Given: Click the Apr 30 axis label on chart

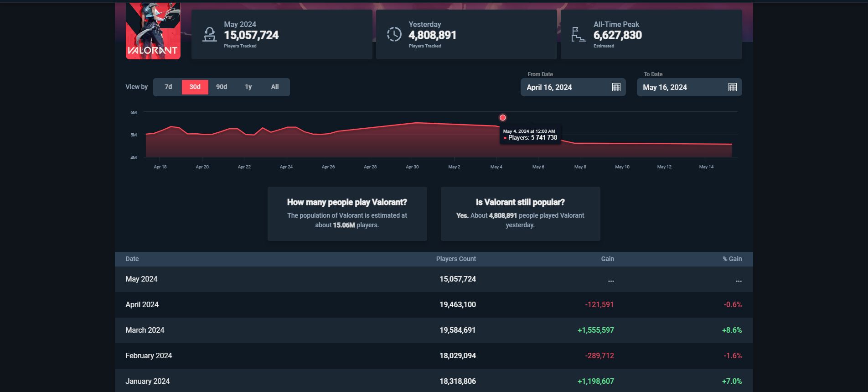Looking at the screenshot, I should (x=412, y=167).
